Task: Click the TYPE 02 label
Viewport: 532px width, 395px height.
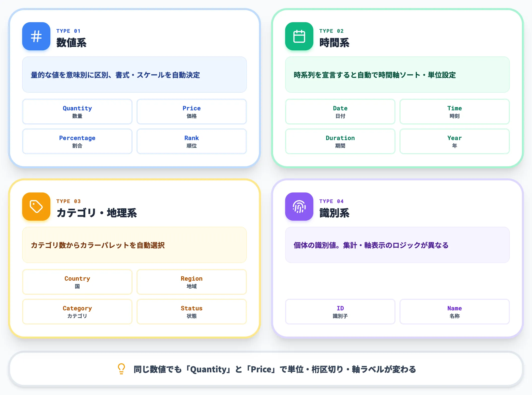Action: pos(331,31)
